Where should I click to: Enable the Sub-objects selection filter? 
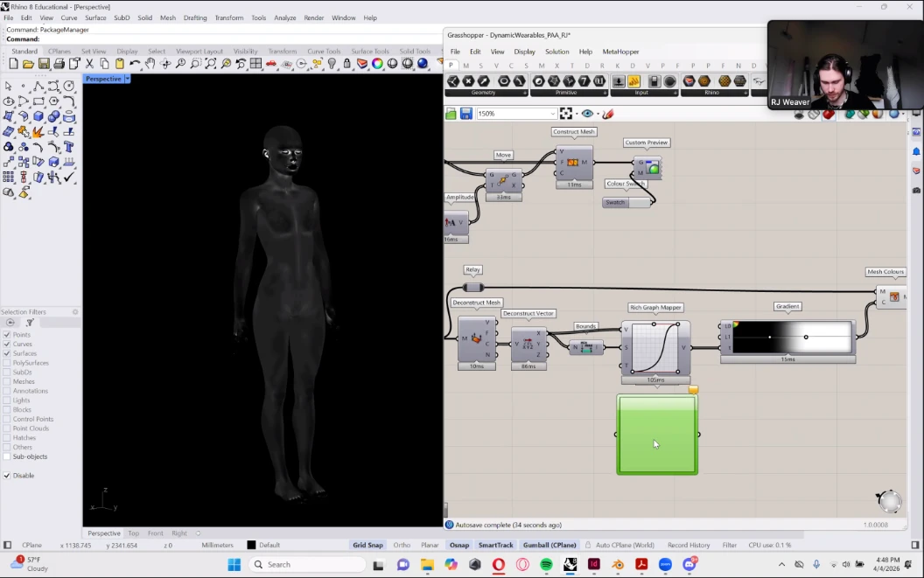[x=7, y=456]
